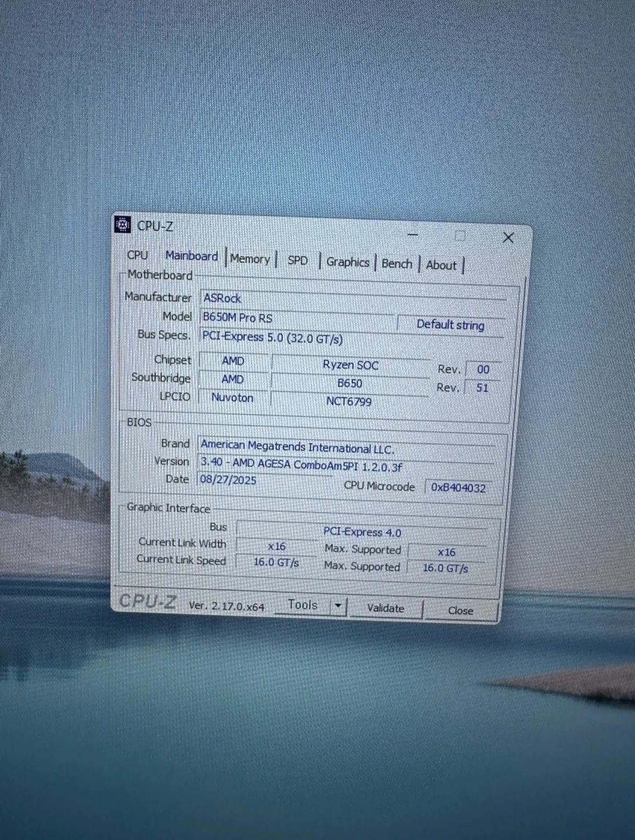The height and width of the screenshot is (840, 635).
Task: Switch to the CPU tab
Action: tap(138, 255)
